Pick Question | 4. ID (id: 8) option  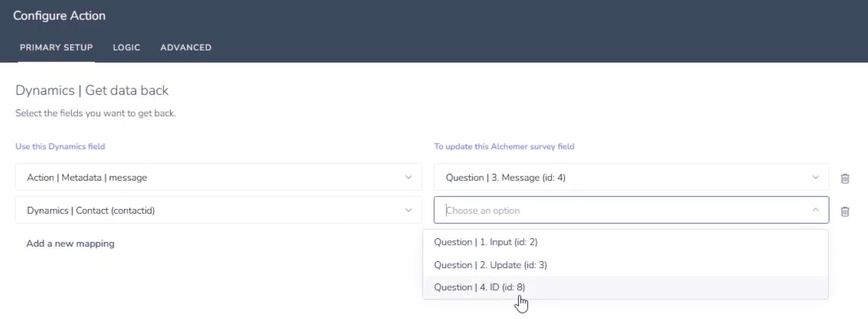pos(479,287)
